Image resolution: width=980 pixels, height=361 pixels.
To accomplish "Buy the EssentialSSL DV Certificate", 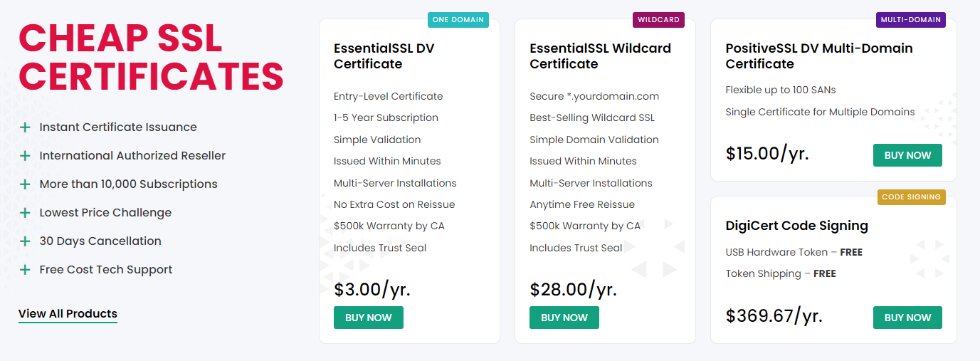I will tap(368, 318).
